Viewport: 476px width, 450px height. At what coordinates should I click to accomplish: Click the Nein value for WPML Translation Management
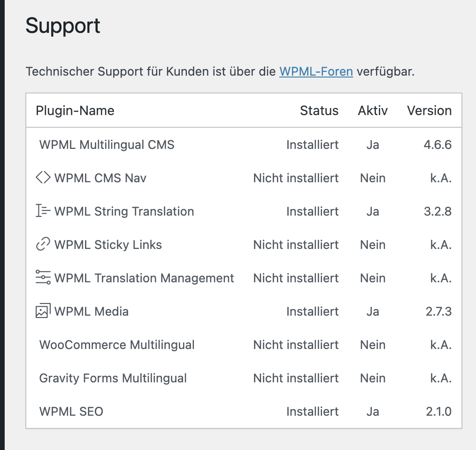click(373, 279)
